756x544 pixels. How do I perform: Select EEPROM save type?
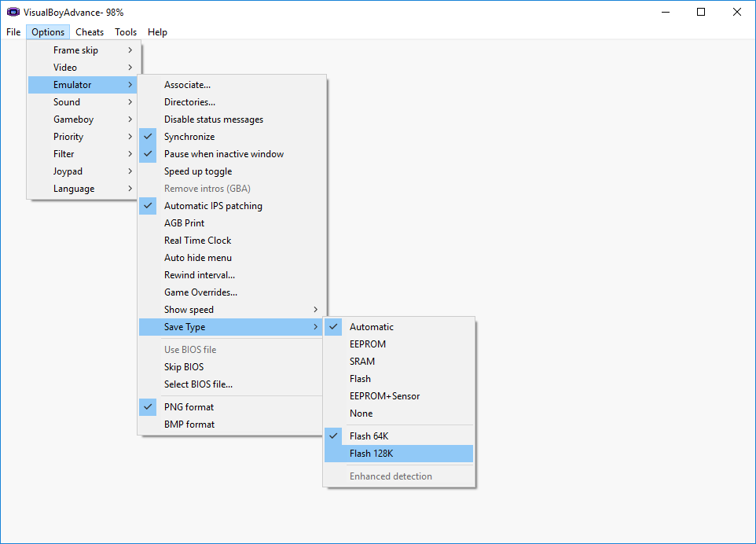[398, 344]
